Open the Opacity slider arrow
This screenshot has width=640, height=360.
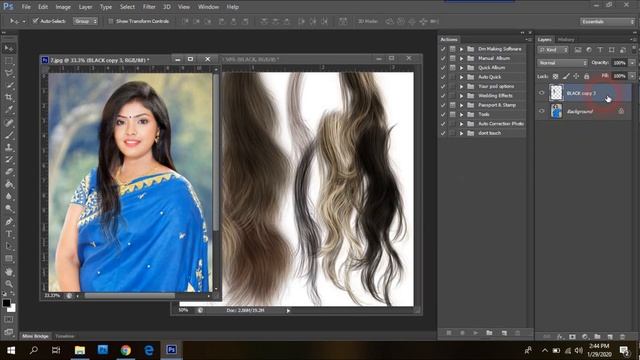(x=632, y=63)
